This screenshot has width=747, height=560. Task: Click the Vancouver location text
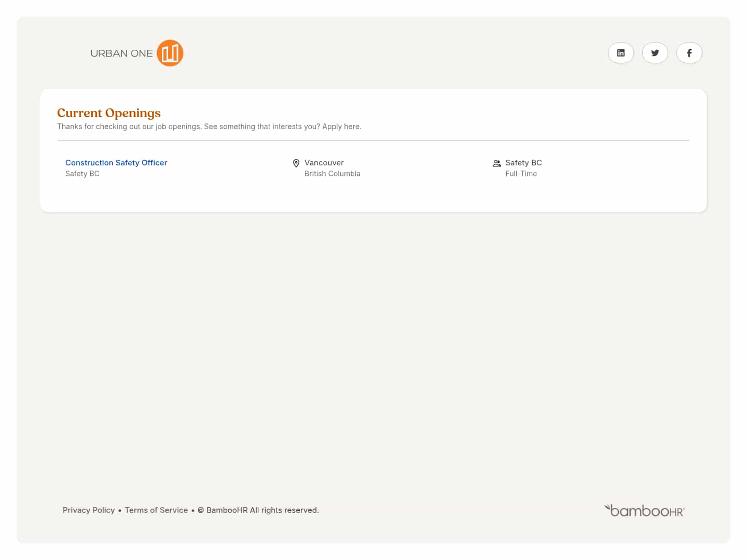(x=324, y=163)
